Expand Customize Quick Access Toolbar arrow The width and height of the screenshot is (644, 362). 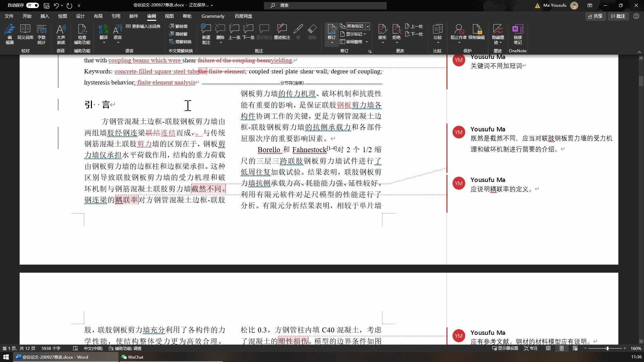[79, 5]
